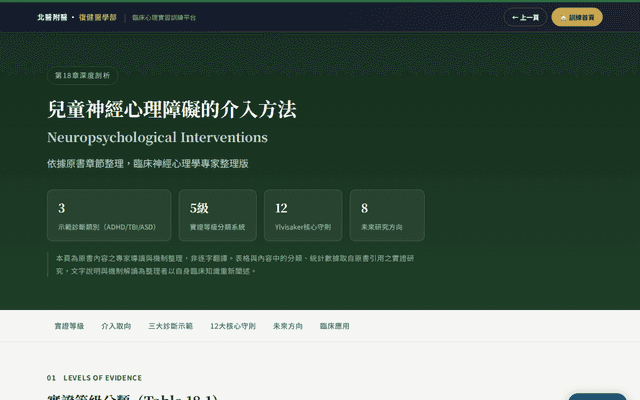Click the 第18章深度剖析 badge
This screenshot has height=400, width=640.
click(82, 76)
